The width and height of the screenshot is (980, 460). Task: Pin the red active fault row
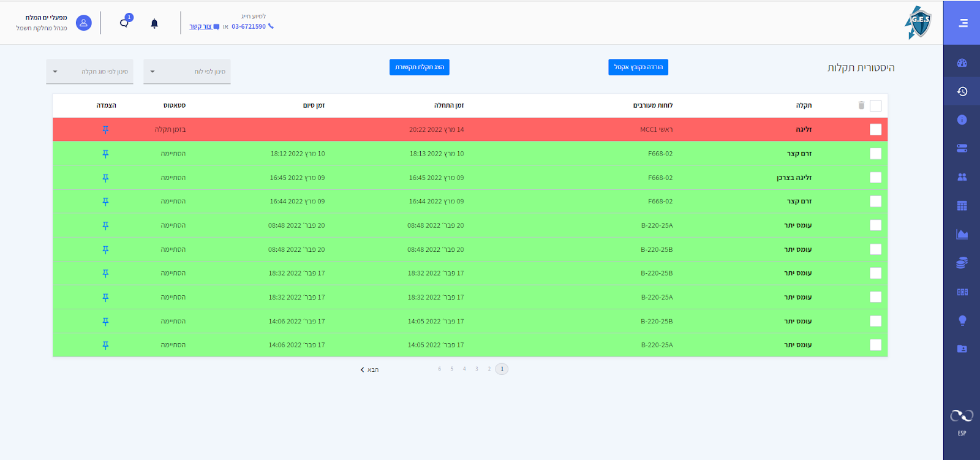[105, 130]
